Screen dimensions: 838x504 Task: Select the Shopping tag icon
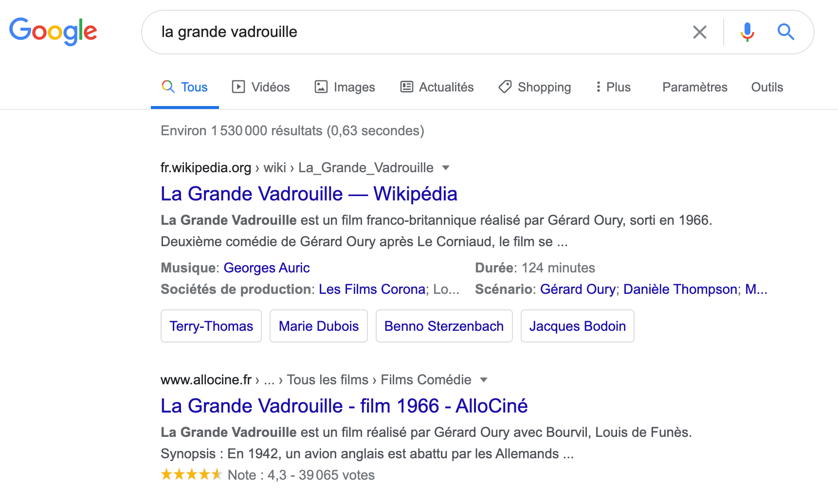point(505,87)
